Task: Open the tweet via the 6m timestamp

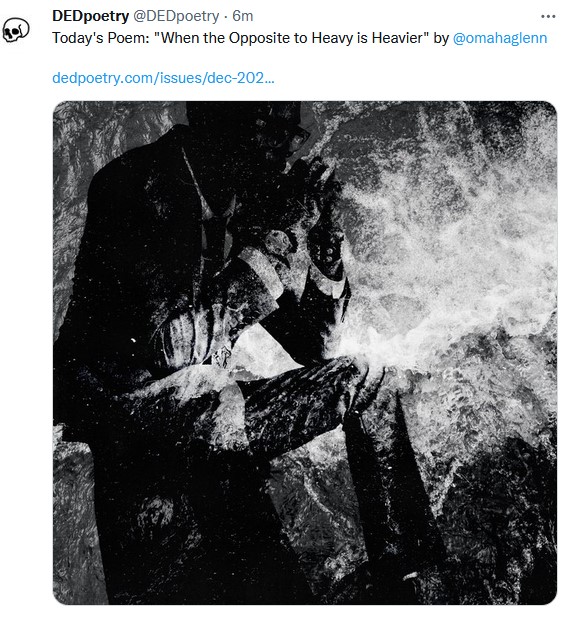Action: pyautogui.click(x=242, y=16)
